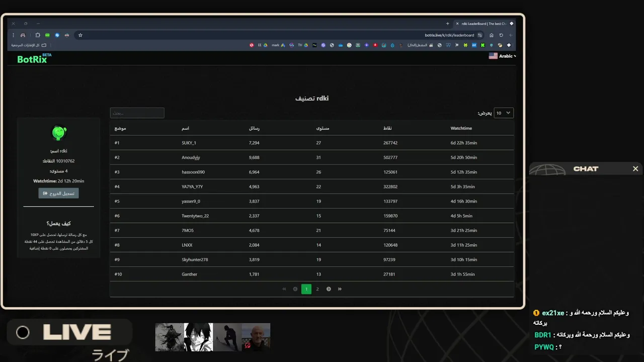Click the green NOX extension icon
644x362 pixels.
(x=47, y=35)
